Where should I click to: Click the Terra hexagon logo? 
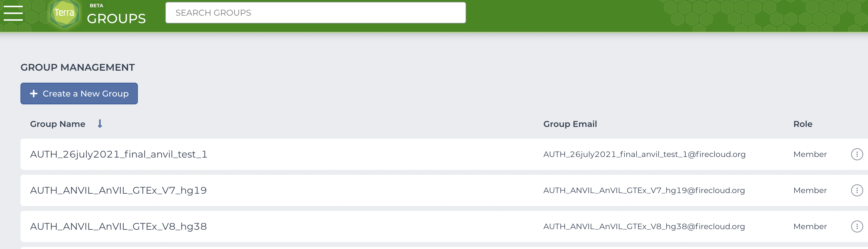pyautogui.click(x=64, y=14)
